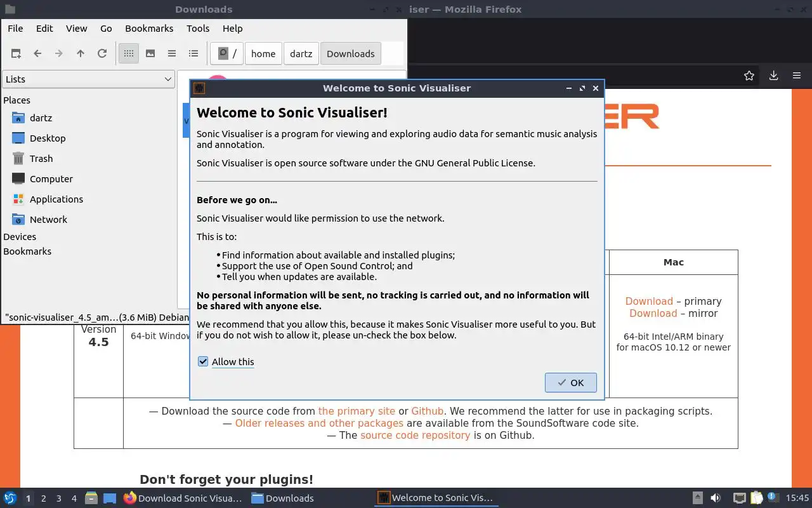Click the file manager status bar filename text

(96, 317)
